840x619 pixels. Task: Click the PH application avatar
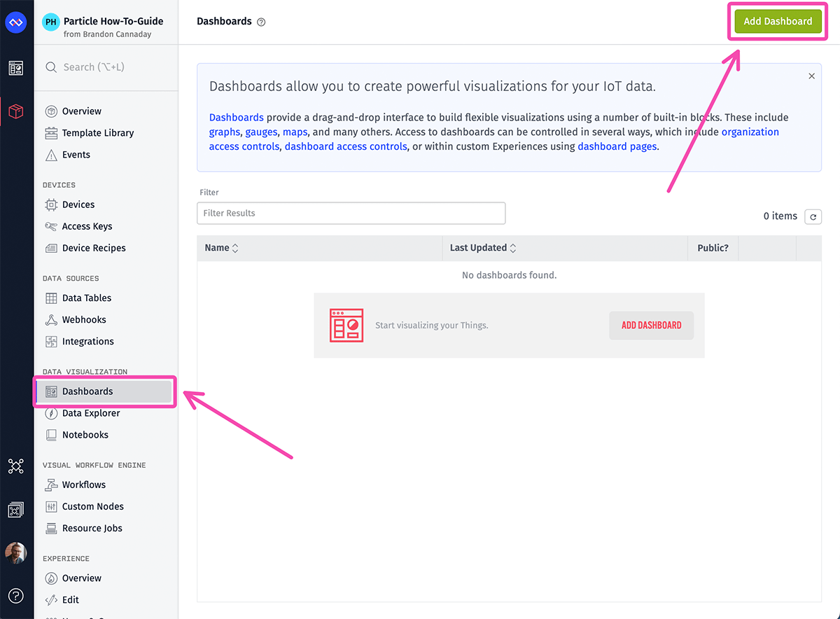point(50,22)
